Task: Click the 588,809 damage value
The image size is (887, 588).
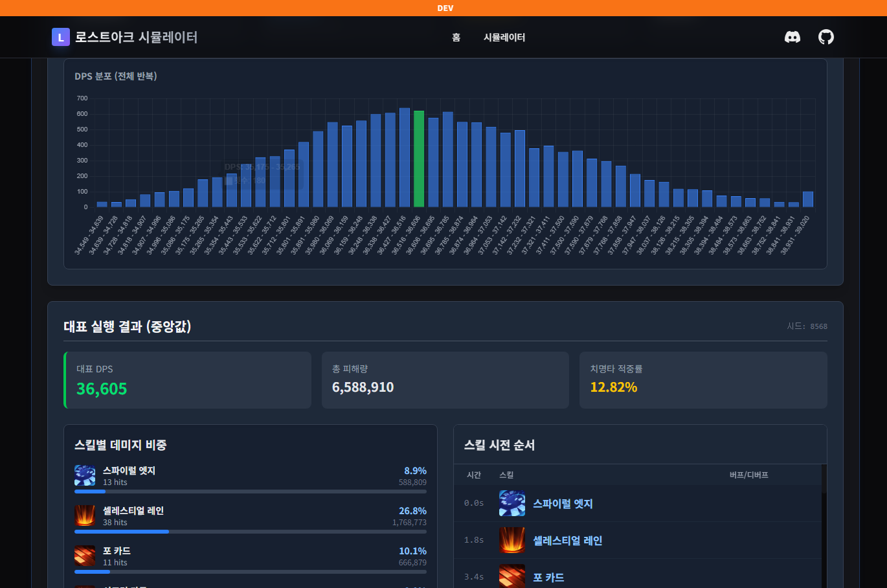Action: [x=412, y=482]
